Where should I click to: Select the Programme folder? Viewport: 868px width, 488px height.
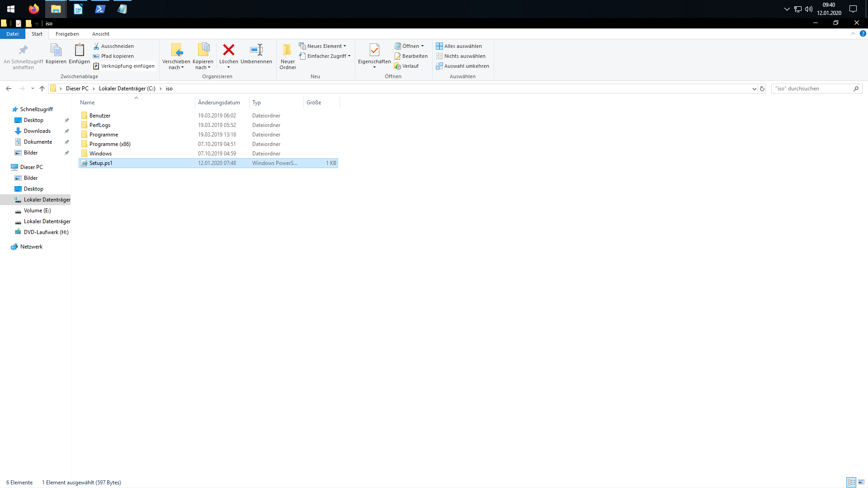[208, 135]
